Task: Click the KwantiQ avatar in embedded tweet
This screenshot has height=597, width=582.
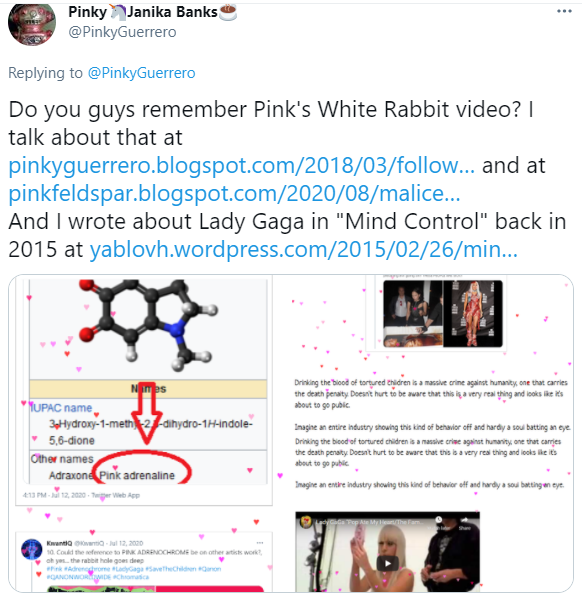Action: point(32,549)
